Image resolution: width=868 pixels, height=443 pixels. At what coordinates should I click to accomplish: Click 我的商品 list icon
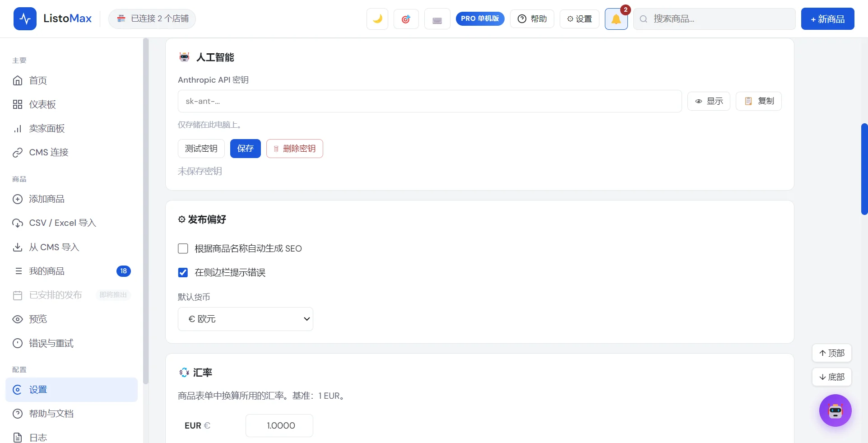pos(18,271)
